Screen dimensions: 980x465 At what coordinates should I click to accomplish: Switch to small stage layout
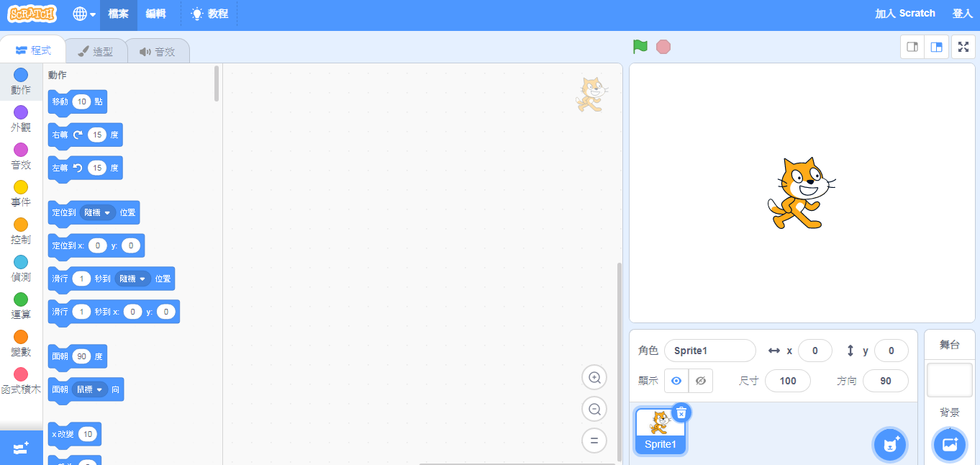(x=912, y=47)
